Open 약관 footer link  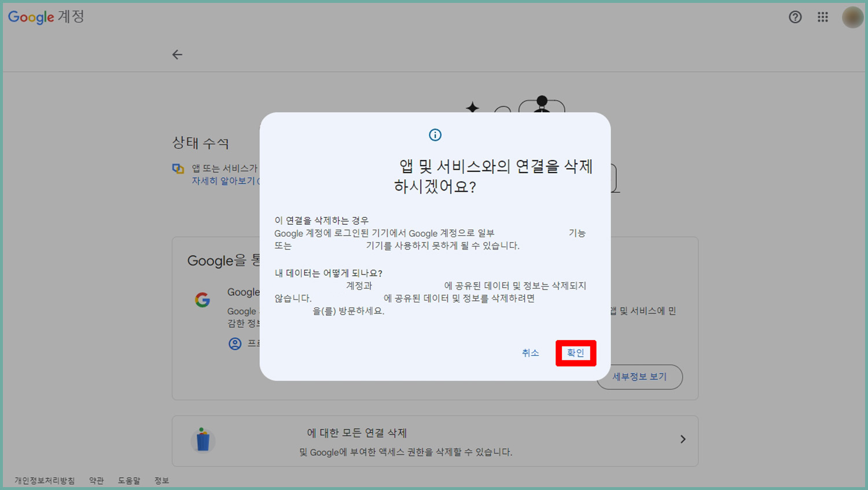[x=97, y=481]
